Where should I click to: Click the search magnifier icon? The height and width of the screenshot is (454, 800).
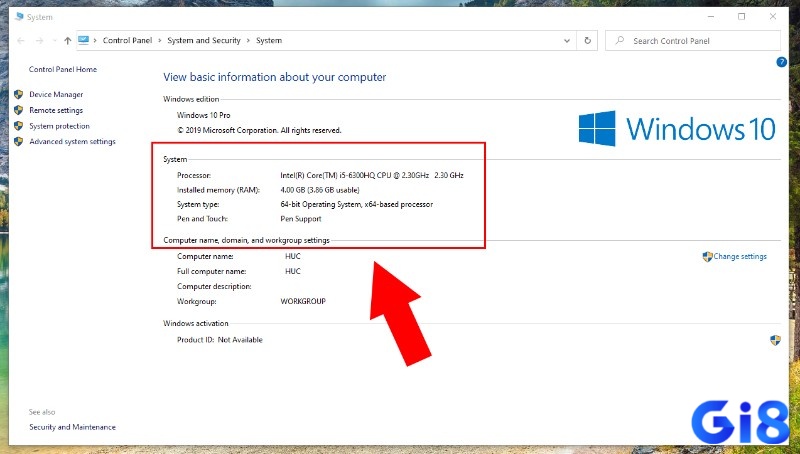click(x=619, y=40)
